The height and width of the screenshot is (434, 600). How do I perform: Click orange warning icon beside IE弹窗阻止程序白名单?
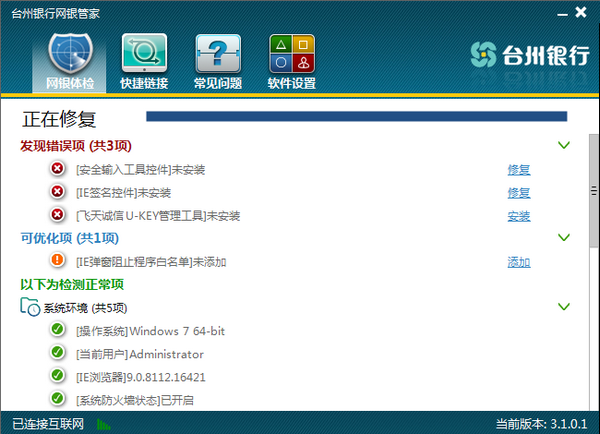57,262
